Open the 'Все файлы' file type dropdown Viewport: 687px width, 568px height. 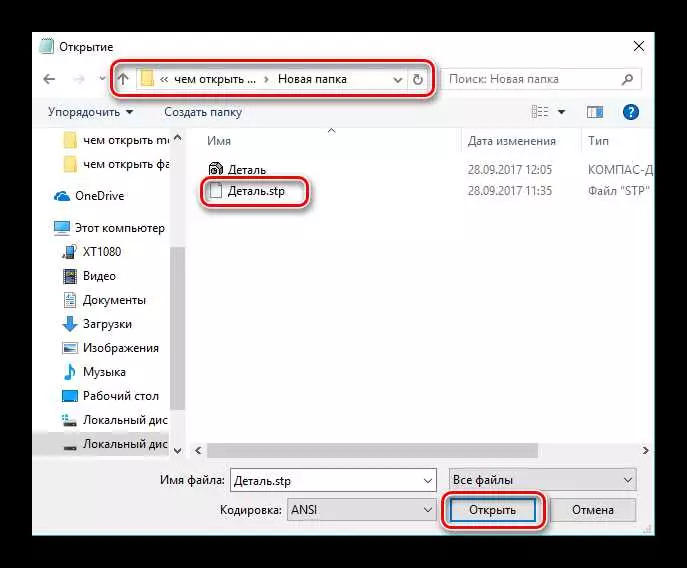[x=542, y=480]
